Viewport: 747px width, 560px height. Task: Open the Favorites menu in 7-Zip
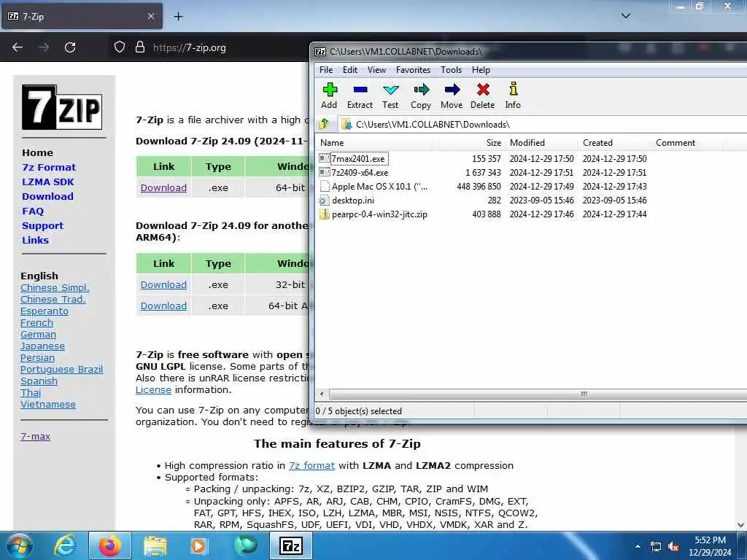(413, 70)
